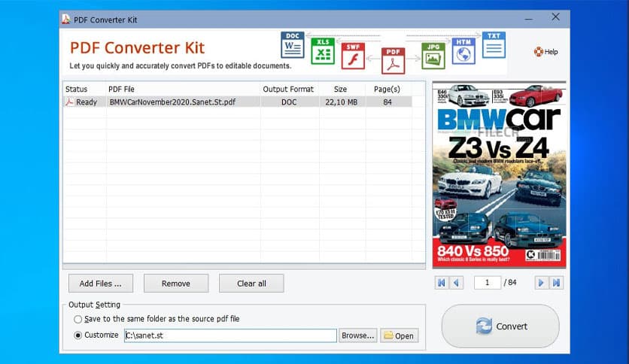Click the Status column header
Image resolution: width=629 pixels, height=364 pixels.
(84, 89)
